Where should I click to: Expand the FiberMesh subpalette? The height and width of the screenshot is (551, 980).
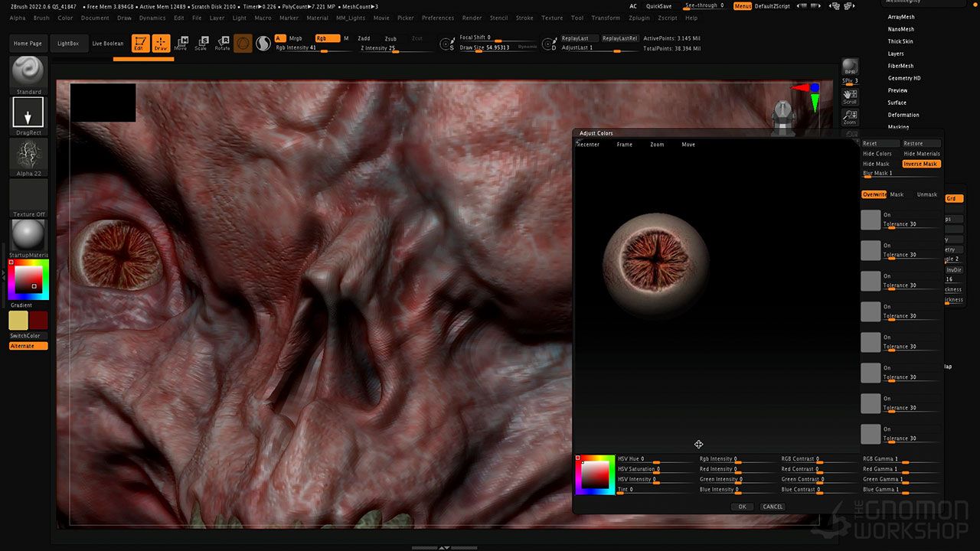[900, 66]
